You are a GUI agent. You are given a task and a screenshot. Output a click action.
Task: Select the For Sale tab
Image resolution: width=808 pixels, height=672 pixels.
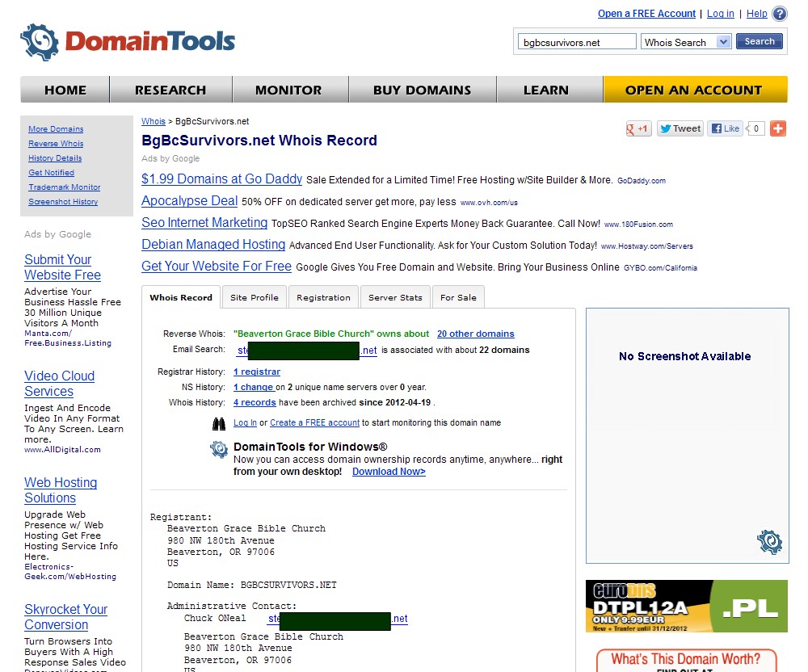pos(458,297)
